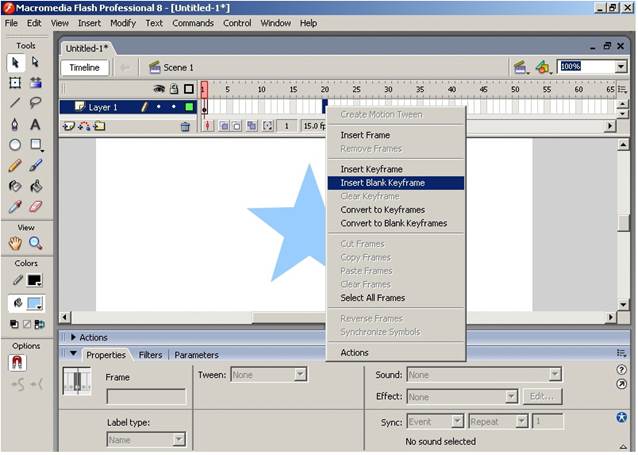Choose Insert Frame from context menu
This screenshot has height=455, width=638.
pyautogui.click(x=395, y=135)
